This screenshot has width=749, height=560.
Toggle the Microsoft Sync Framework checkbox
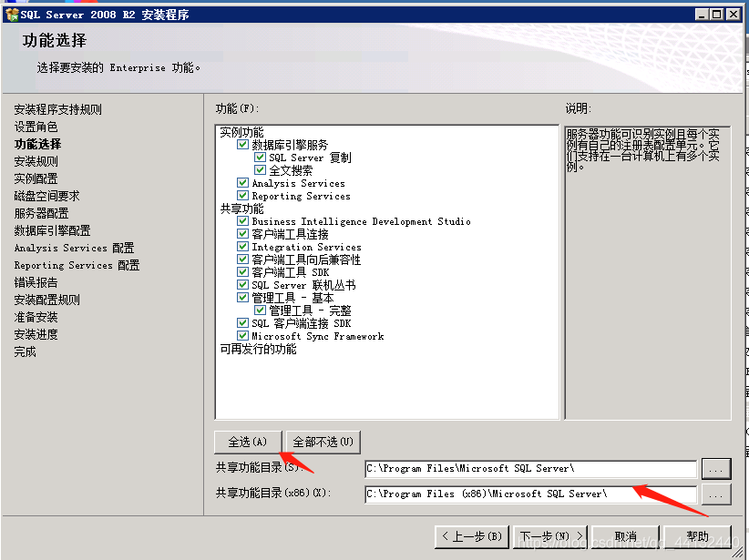click(242, 336)
